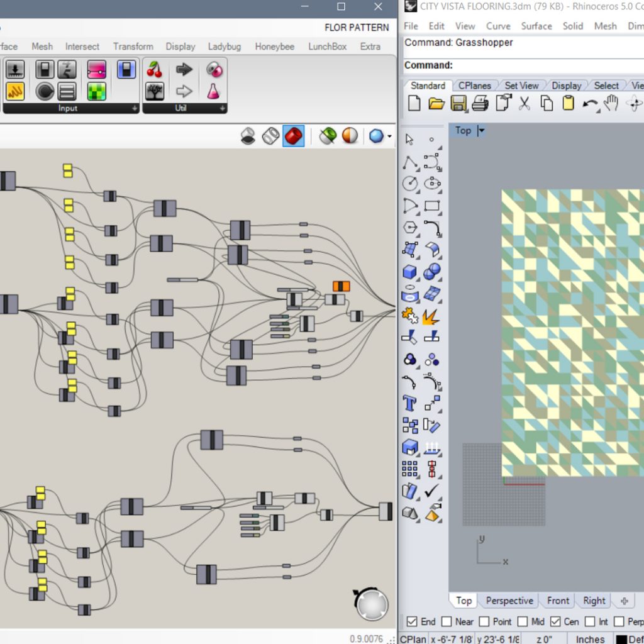Select the Save file icon in Rhino toolbar
The width and height of the screenshot is (644, 644).
click(458, 103)
